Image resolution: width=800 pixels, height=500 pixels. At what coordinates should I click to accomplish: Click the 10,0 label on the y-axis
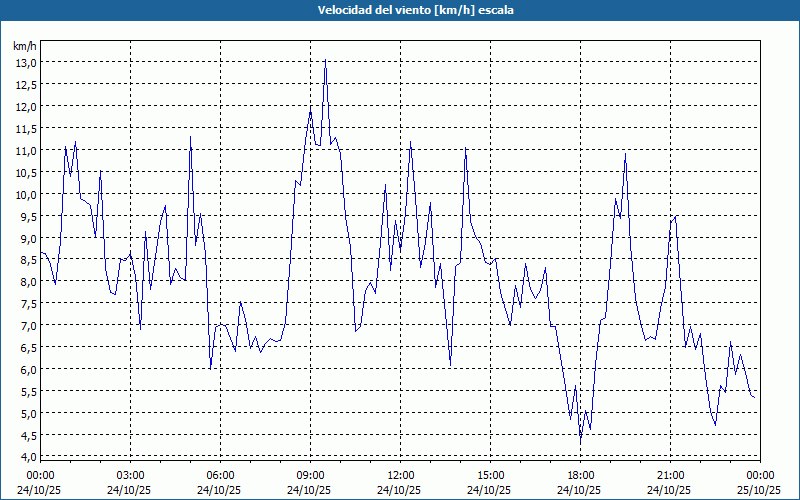pos(25,194)
